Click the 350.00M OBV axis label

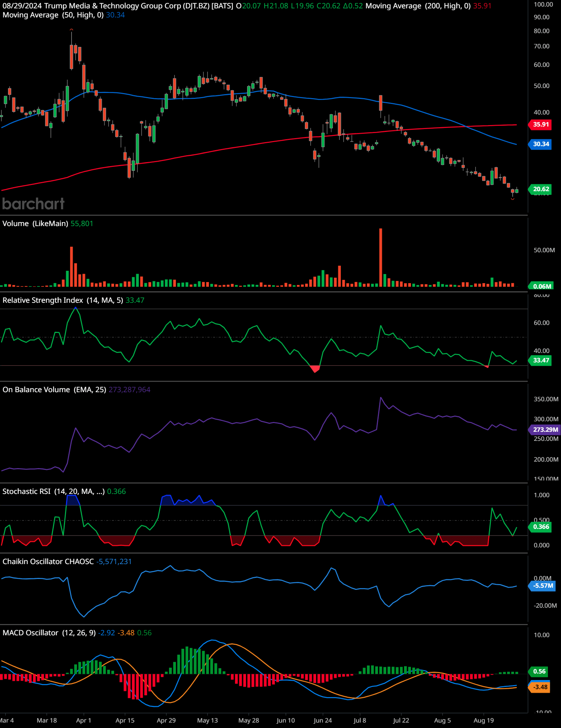[x=546, y=399]
